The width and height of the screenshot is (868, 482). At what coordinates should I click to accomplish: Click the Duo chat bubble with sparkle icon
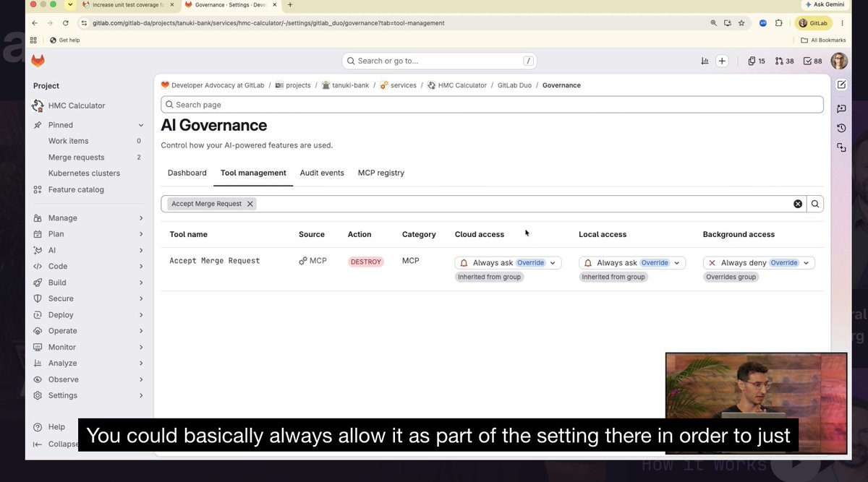pyautogui.click(x=841, y=108)
